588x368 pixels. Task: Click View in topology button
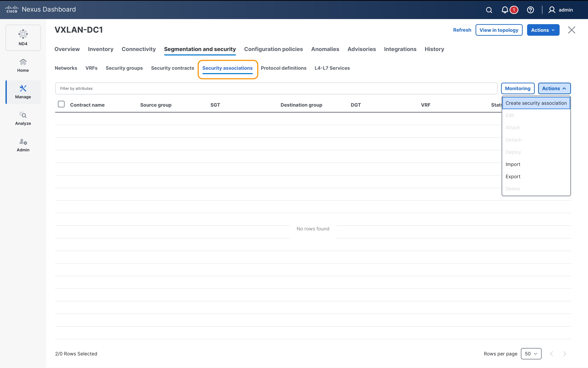(x=499, y=30)
